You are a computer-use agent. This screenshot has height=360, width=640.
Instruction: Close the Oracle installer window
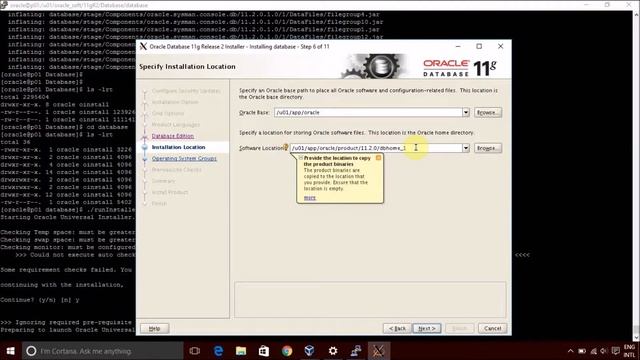[500, 47]
